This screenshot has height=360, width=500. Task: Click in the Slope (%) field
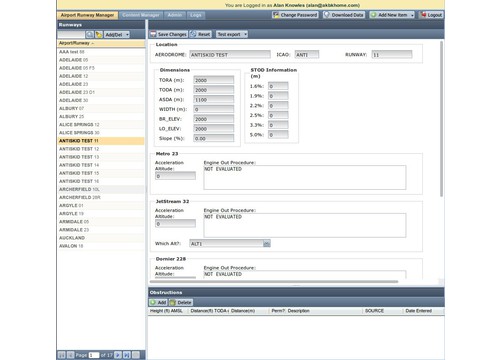click(x=214, y=138)
